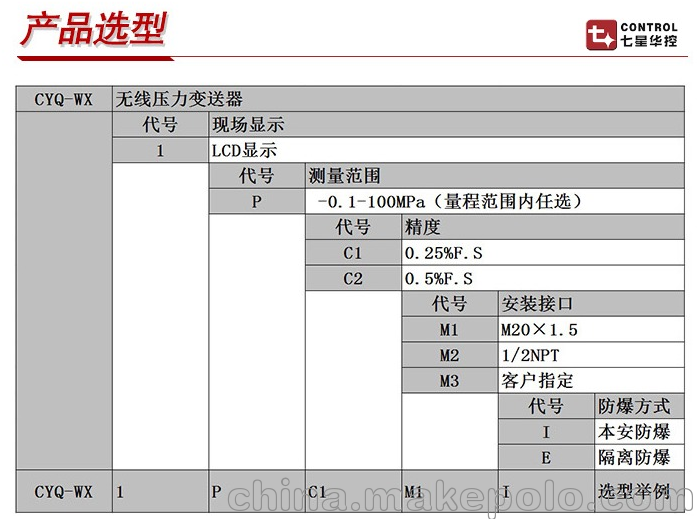
Task: Select the 代号 cell beside 防爆方式
Action: [546, 406]
